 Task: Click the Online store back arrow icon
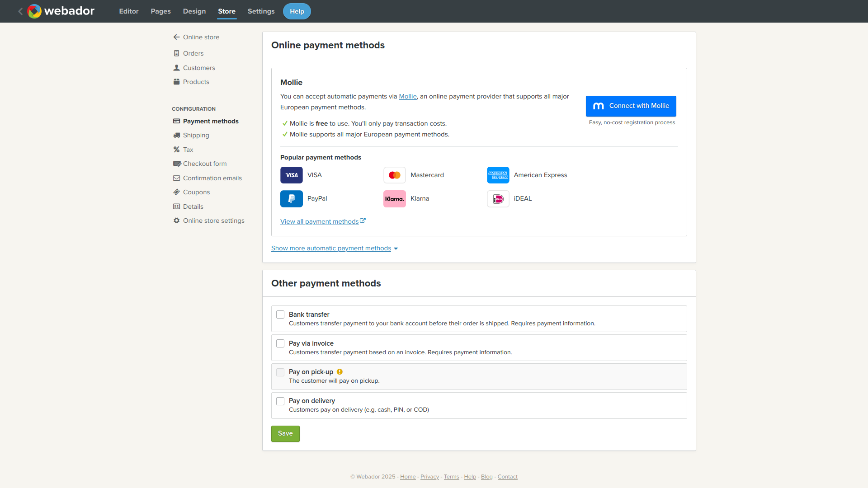coord(176,37)
